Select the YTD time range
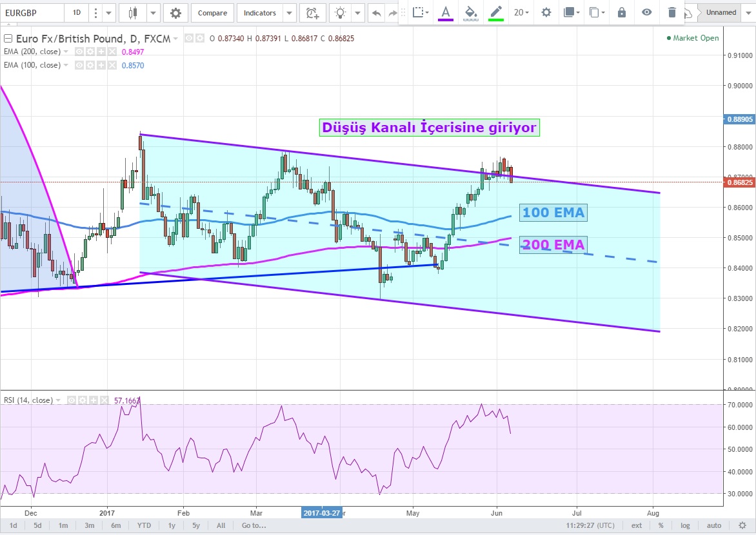 coord(144,525)
